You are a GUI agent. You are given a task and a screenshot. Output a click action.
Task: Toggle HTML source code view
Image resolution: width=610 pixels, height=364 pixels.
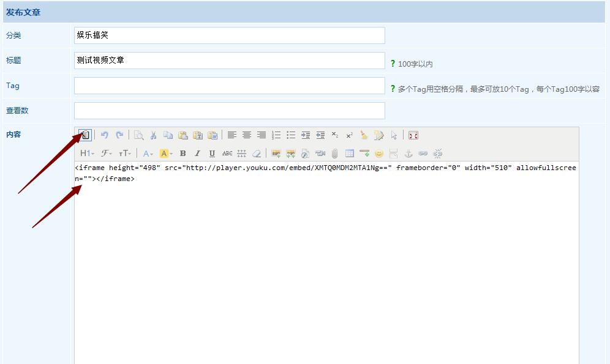pos(85,135)
